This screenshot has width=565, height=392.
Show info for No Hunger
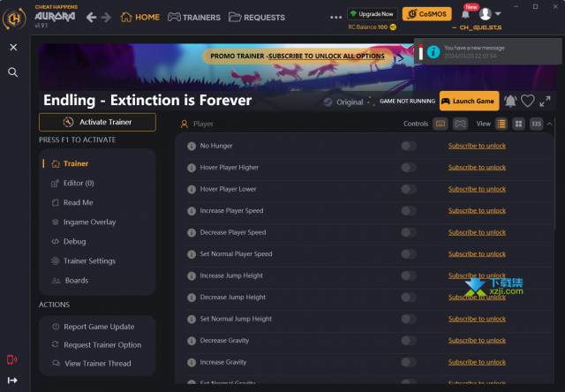coord(192,146)
